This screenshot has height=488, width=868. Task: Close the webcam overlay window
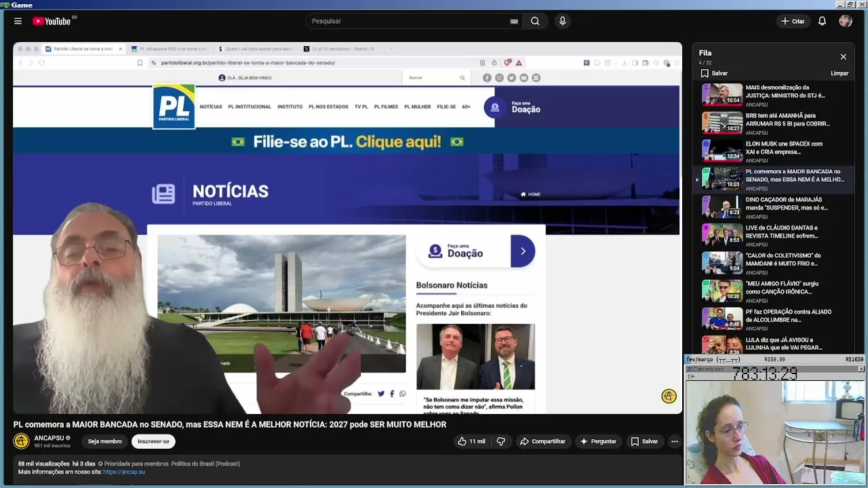pos(861,369)
